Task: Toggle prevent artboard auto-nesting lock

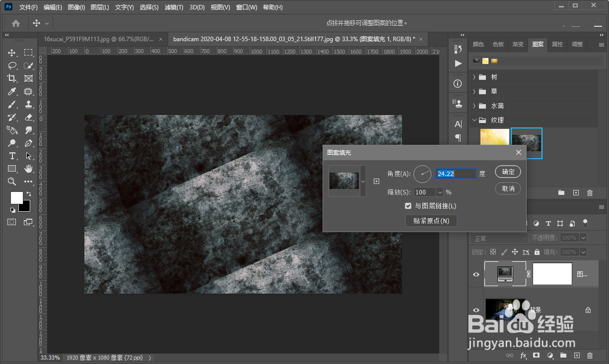Action: point(526,252)
